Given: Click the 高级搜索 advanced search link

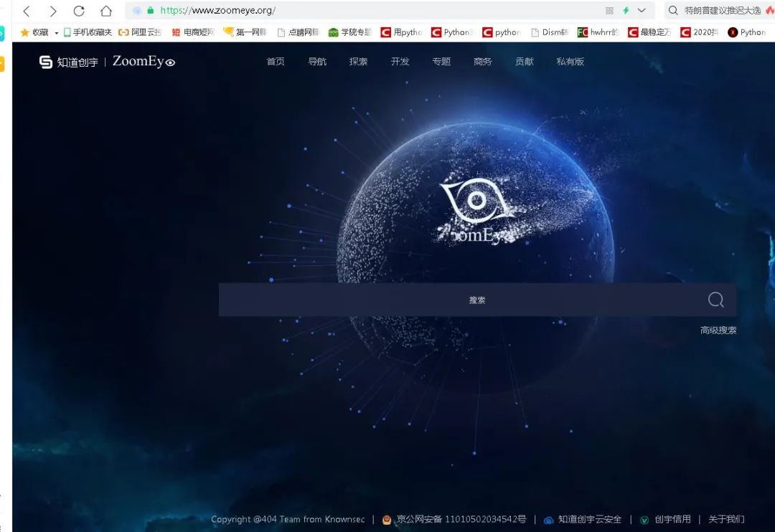Looking at the screenshot, I should coord(718,330).
